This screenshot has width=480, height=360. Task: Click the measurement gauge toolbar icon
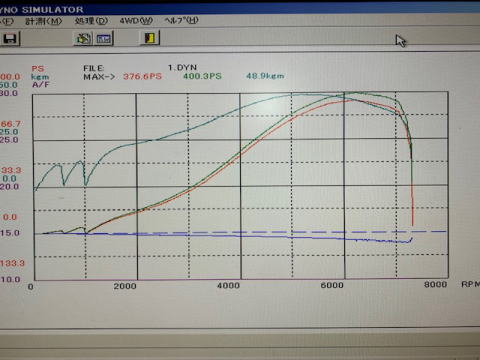coord(83,38)
